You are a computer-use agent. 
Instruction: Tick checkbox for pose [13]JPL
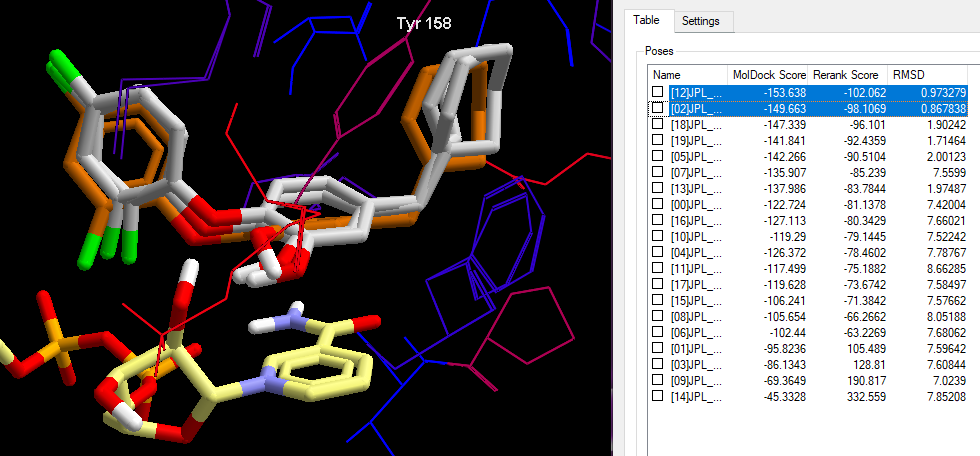658,187
